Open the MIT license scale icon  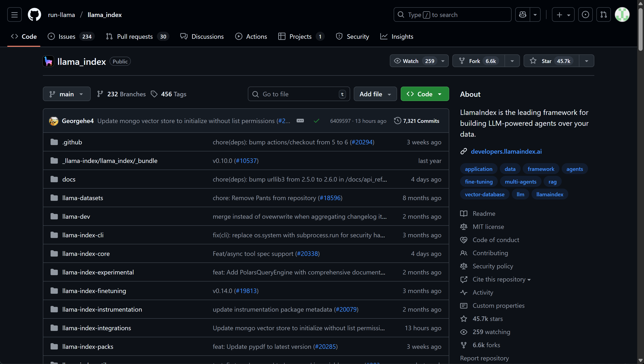(463, 227)
